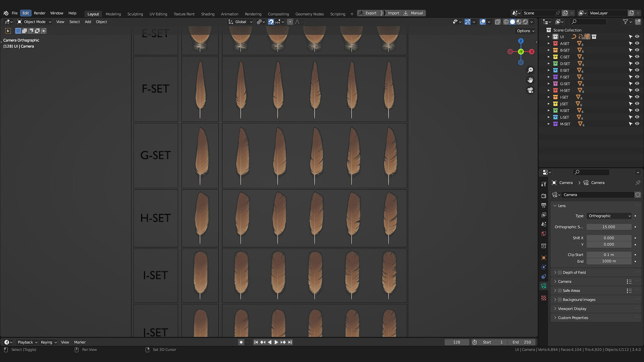Toggle camera view gizmo in viewport
Image resolution: width=644 pixels, height=362 pixels.
530,90
